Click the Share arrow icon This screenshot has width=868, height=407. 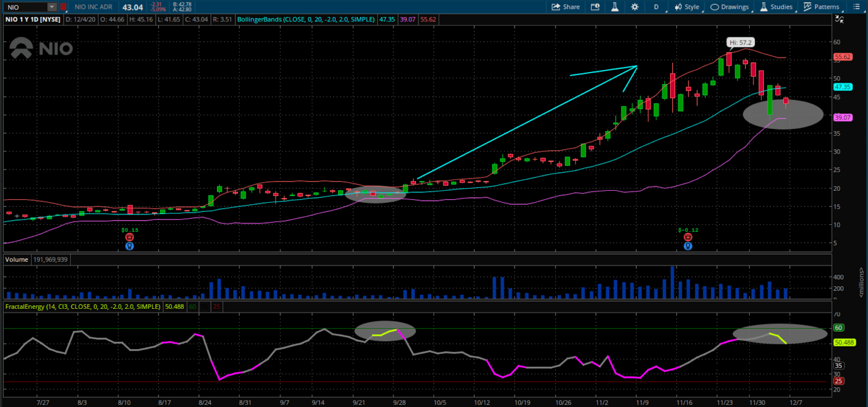(x=556, y=7)
